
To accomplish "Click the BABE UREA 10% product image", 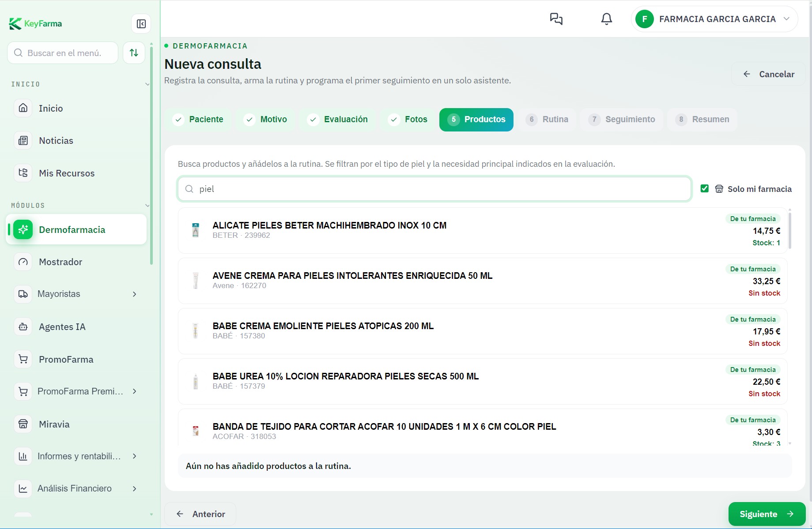I will (x=196, y=381).
